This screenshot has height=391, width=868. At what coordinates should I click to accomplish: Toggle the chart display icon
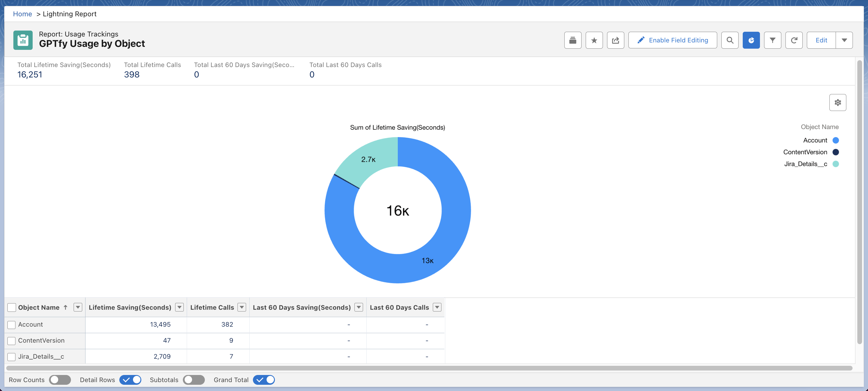[751, 40]
